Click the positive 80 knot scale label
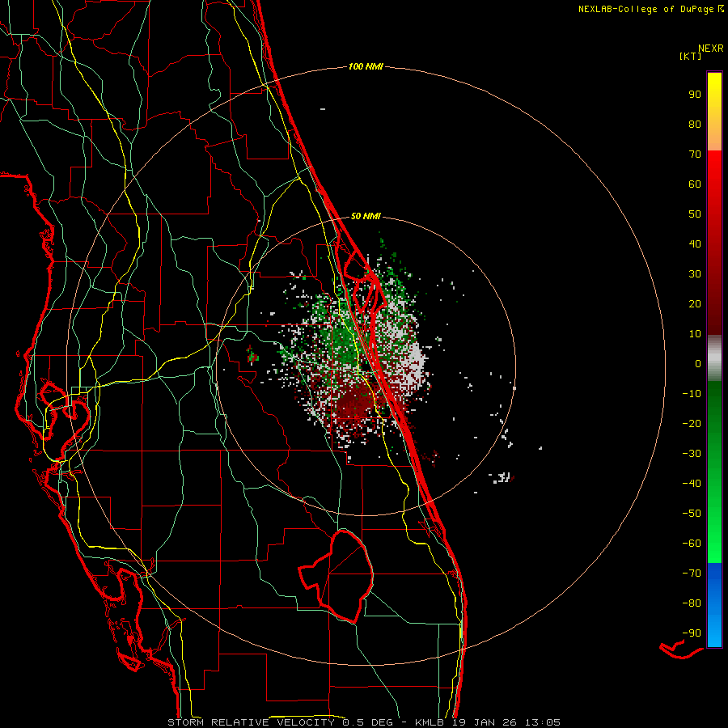Viewport: 728px width, 728px height. point(695,124)
